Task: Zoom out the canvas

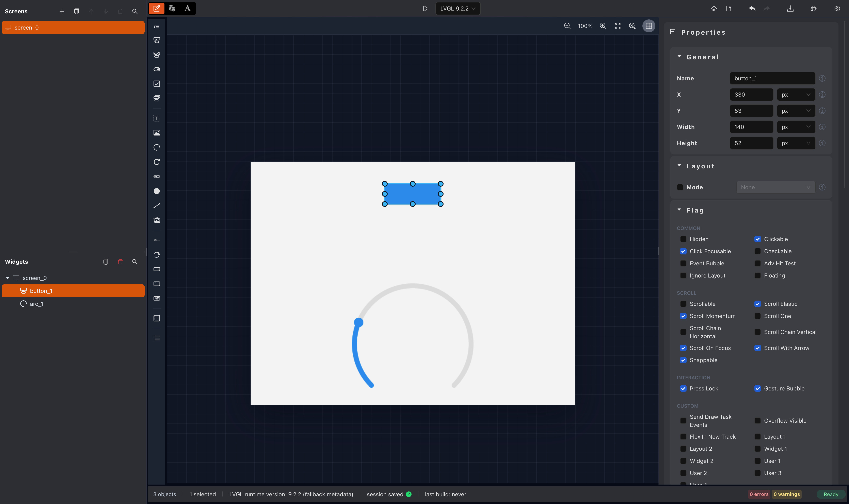Action: click(x=567, y=26)
